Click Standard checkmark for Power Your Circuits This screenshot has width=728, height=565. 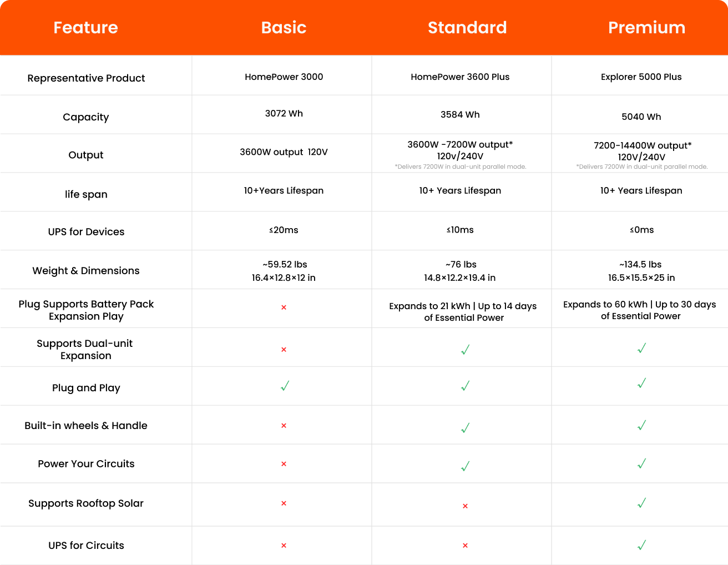pyautogui.click(x=465, y=466)
